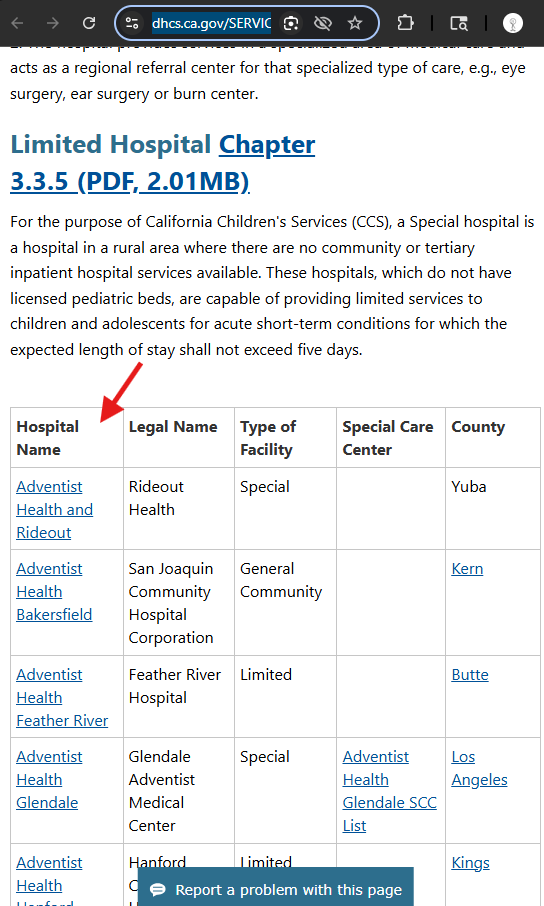
Task: Click the dhcs.ca.gov address bar
Action: tap(212, 23)
